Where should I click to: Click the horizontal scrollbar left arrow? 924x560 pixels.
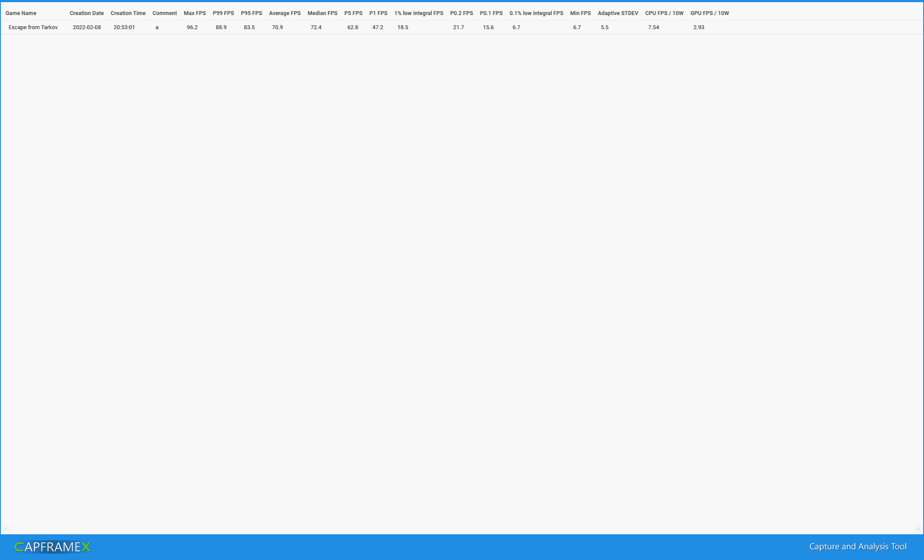pyautogui.click(x=6, y=529)
